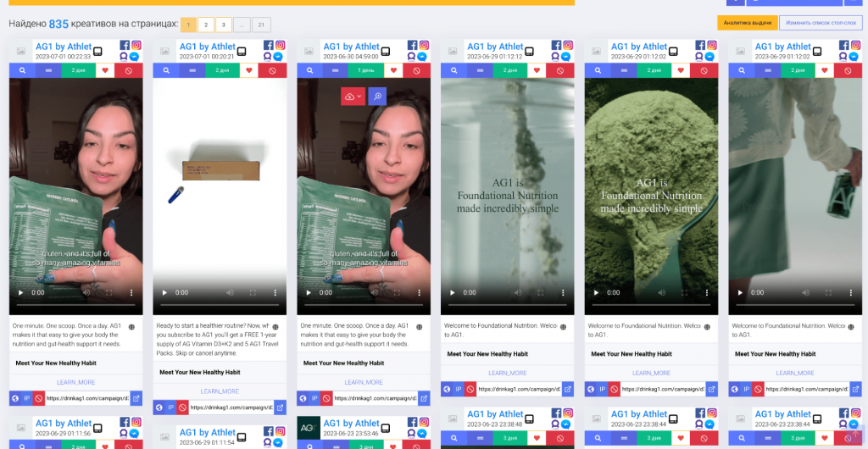
Task: Click Facebook icon on 2023-06-23 23:38:48 card
Action: point(557,413)
